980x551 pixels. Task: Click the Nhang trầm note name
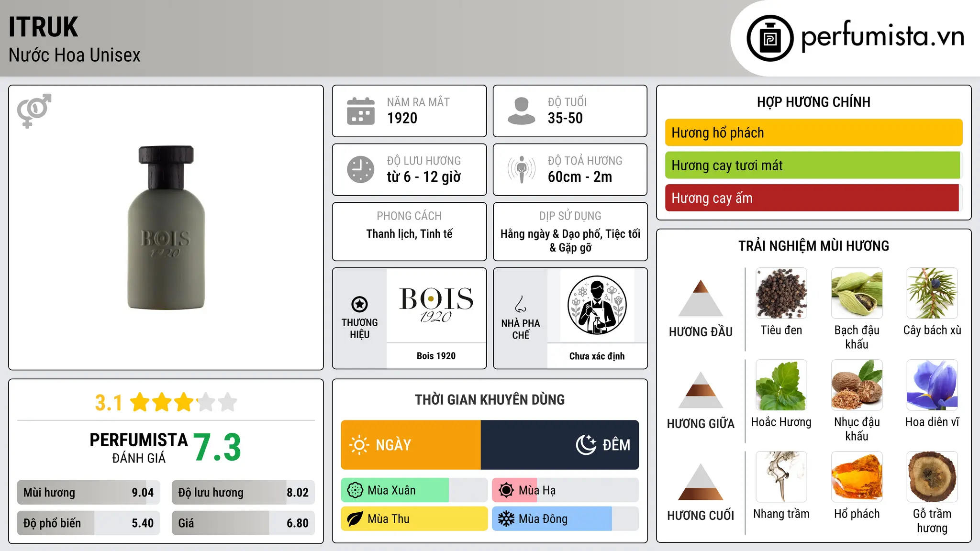pos(781,514)
